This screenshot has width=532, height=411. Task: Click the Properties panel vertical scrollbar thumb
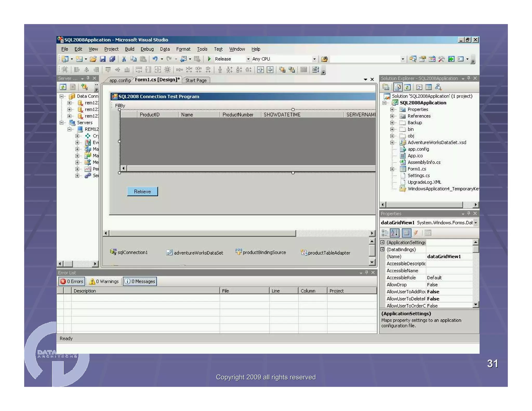(475, 249)
